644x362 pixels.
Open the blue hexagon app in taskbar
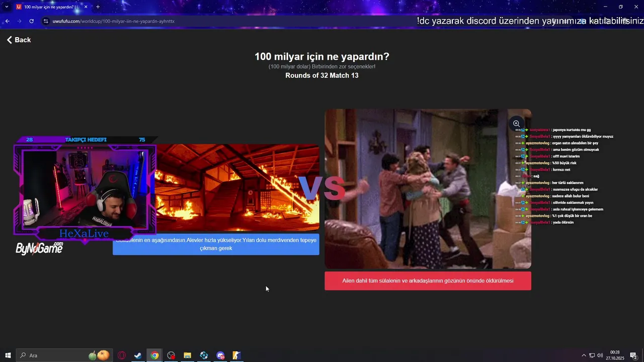point(204,355)
